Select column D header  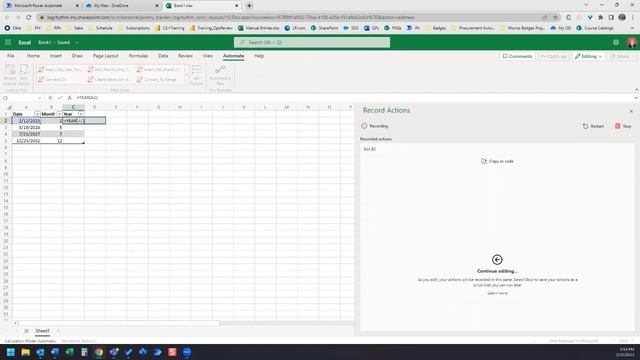95,107
